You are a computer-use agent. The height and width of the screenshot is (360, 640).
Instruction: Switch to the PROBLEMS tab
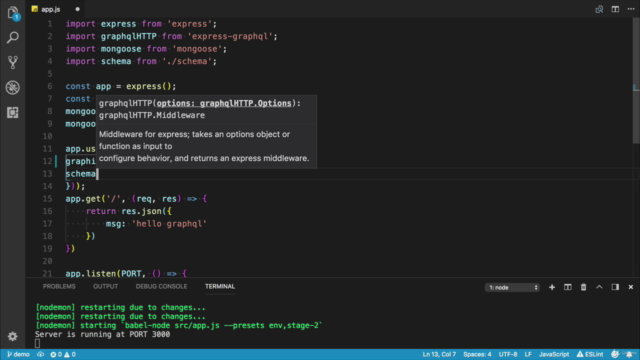[x=59, y=287]
